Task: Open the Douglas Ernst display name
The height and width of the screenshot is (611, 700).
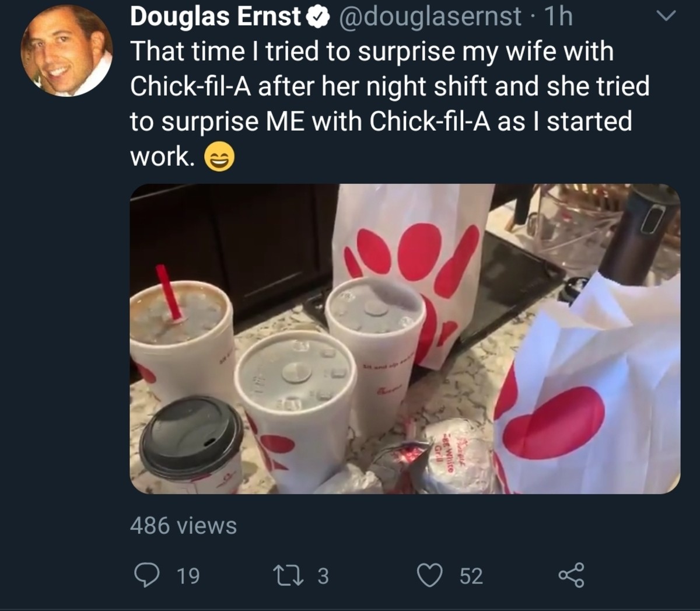Action: [215, 17]
